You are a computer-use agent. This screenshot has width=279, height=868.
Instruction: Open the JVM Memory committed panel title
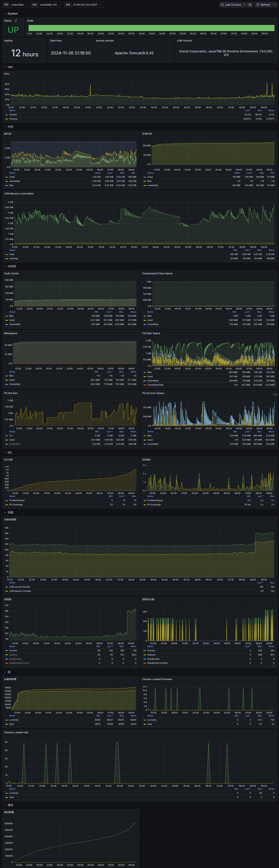click(19, 193)
